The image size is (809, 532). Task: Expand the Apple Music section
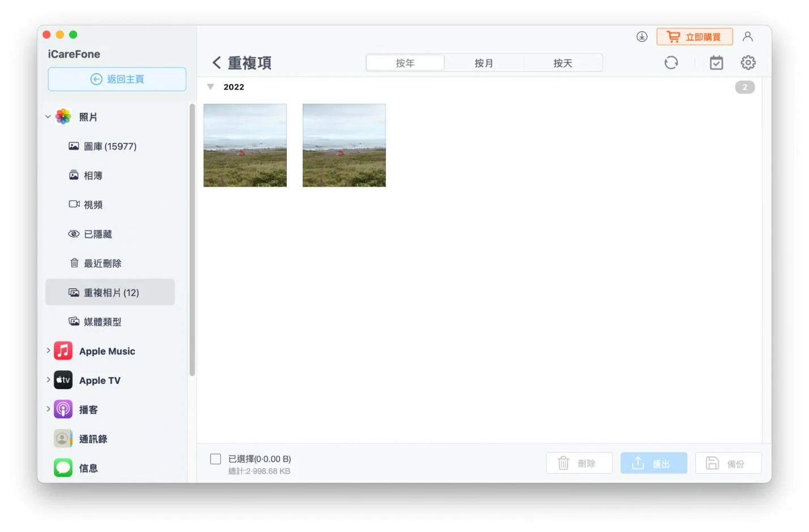(x=48, y=351)
